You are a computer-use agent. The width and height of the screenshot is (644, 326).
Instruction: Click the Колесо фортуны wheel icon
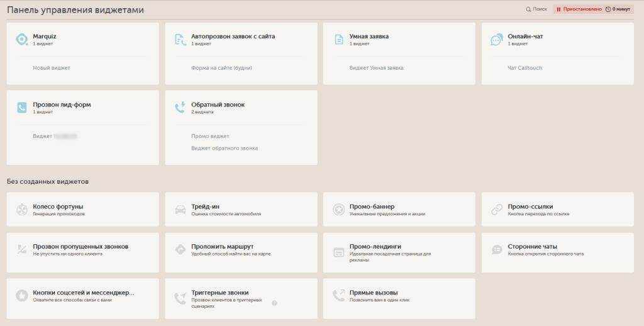[x=21, y=210]
